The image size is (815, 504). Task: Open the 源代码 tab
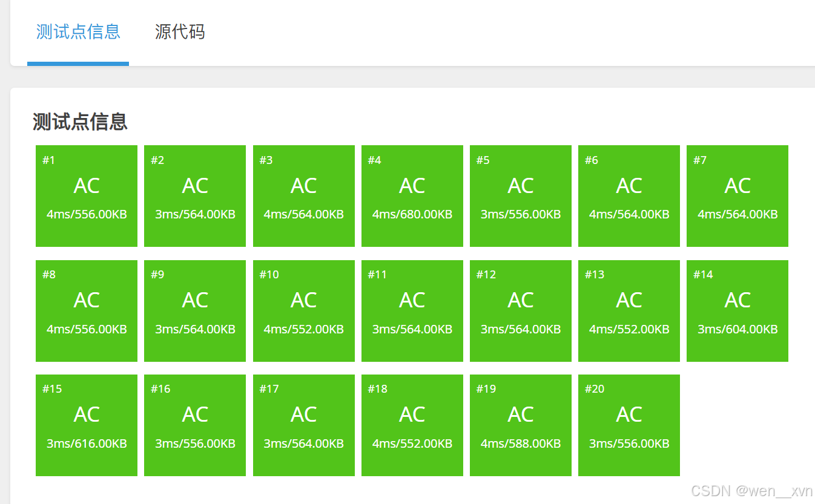[x=180, y=31]
